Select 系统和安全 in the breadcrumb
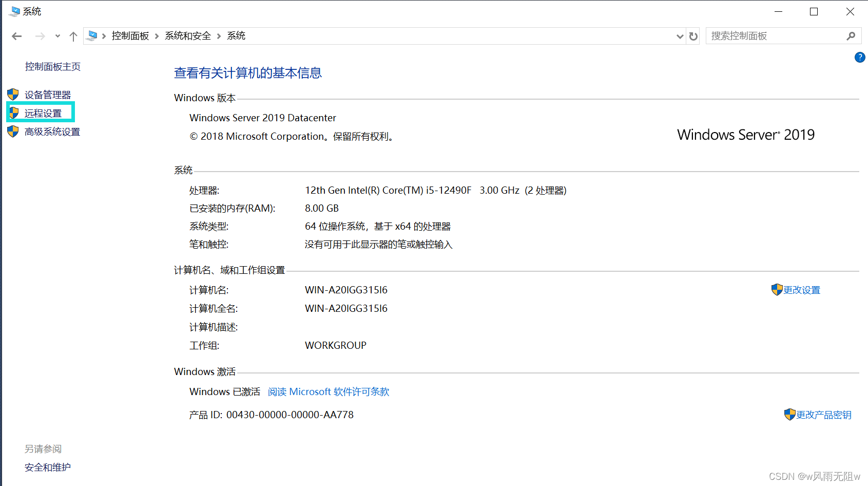 coord(187,36)
